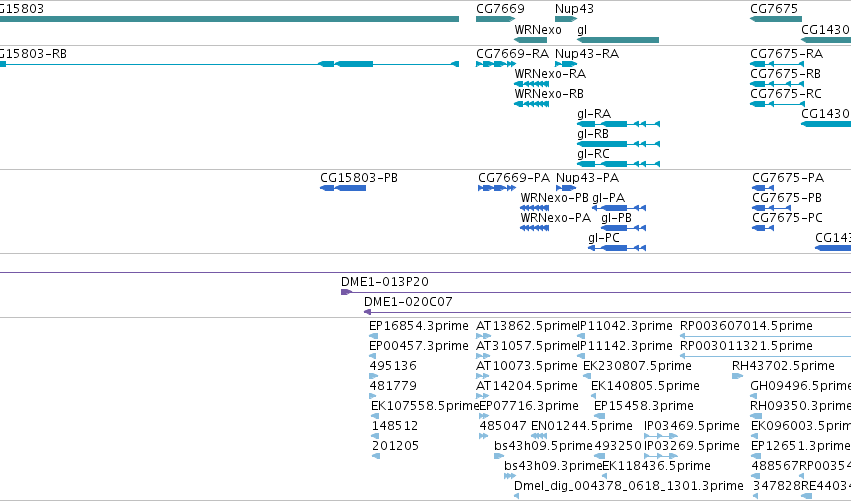The image size is (851, 501).
Task: Open the gl-RB transcript label
Action: pyautogui.click(x=593, y=134)
